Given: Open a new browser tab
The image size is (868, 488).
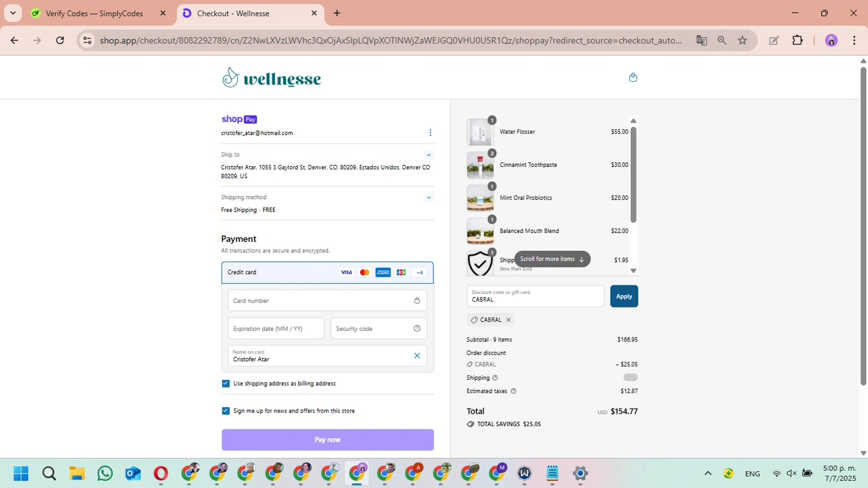Looking at the screenshot, I should [x=337, y=13].
